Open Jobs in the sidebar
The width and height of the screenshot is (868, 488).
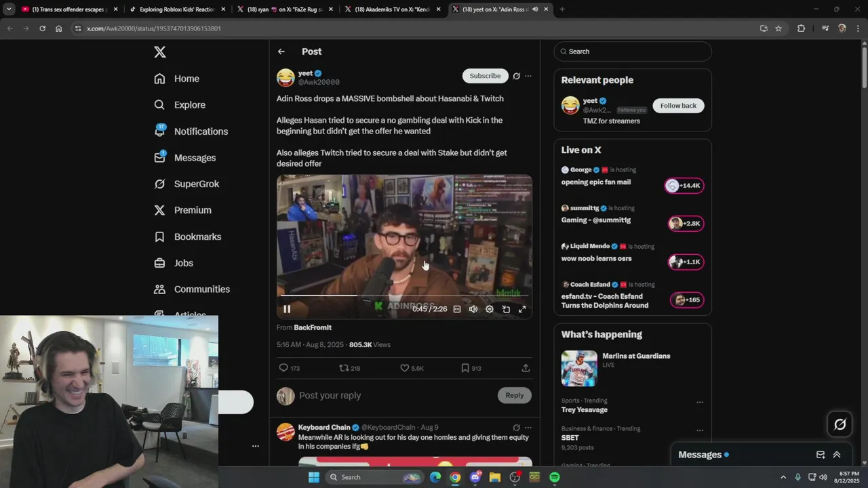point(174,263)
